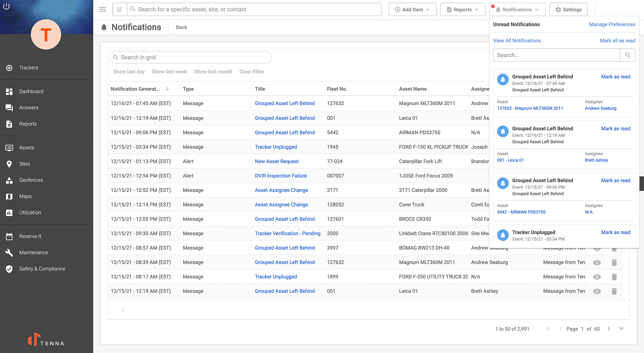This screenshot has height=353, width=644.
Task: Click the Reserve It icon
Action: click(9, 236)
